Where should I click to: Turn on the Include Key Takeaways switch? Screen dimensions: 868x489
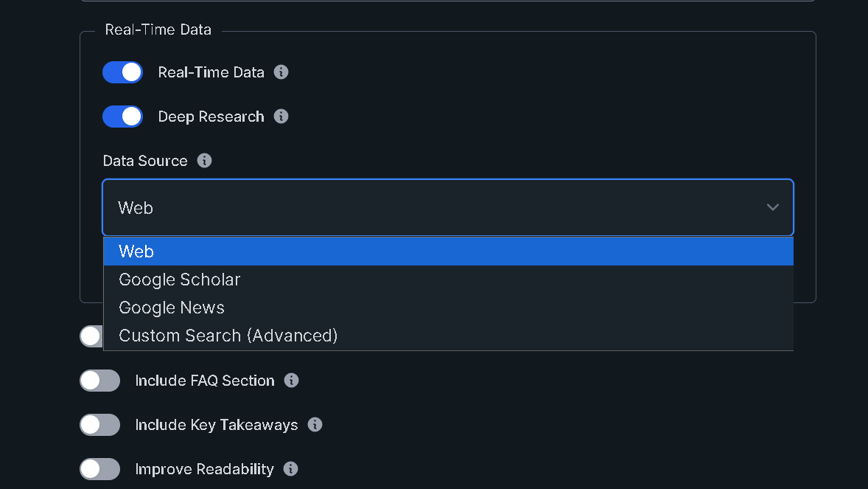[99, 424]
